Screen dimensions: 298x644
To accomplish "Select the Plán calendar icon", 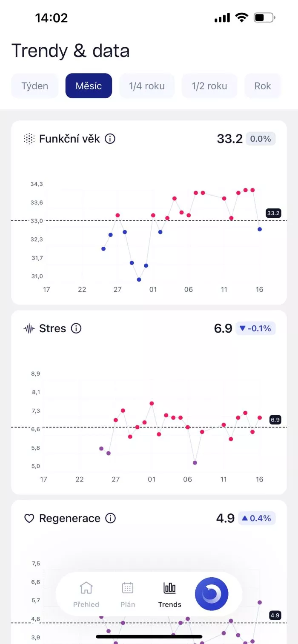I will pos(127,588).
